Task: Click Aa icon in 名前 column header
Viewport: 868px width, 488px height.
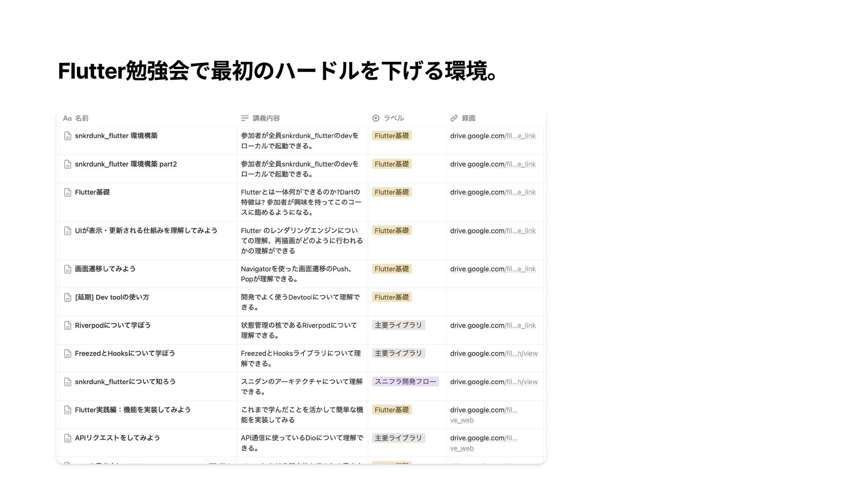Action: [x=67, y=118]
